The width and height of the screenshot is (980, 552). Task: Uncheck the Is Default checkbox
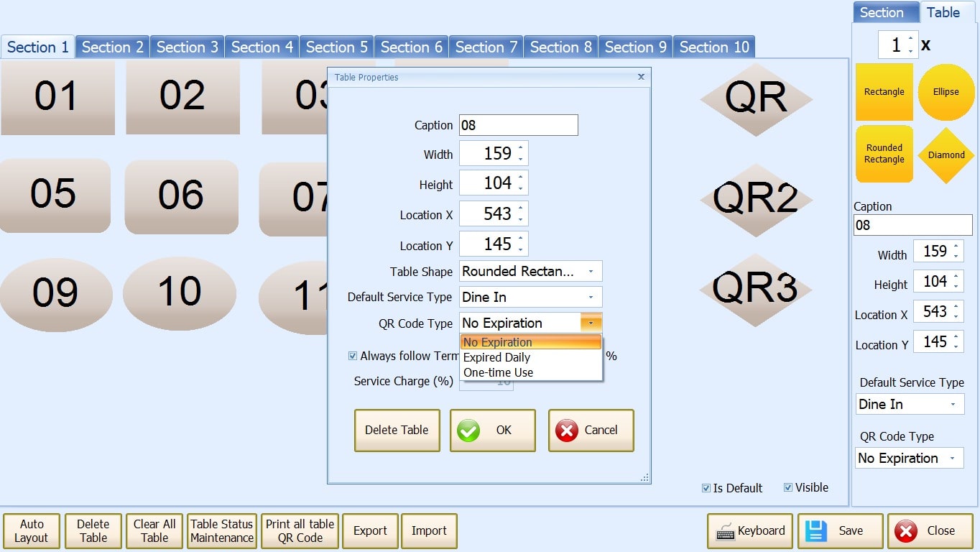pyautogui.click(x=706, y=489)
